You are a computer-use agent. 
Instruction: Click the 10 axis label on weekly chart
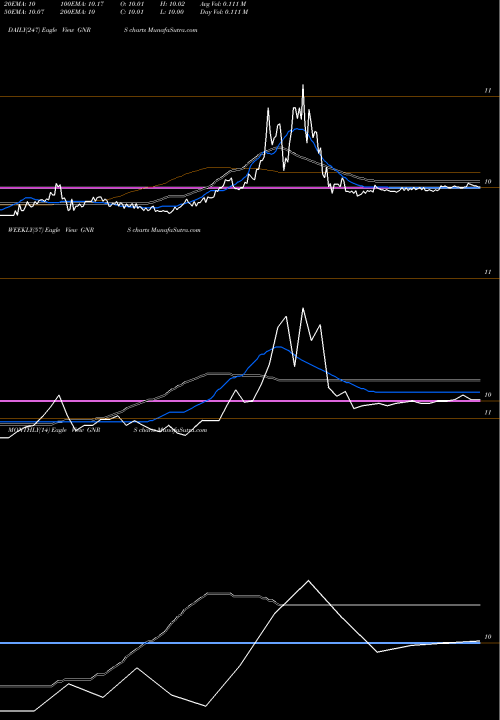488,395
